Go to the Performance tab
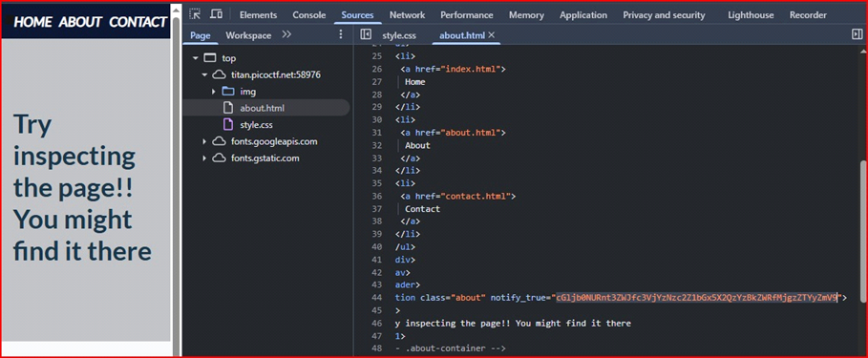Screen dimensions: 868x358 [x=467, y=15]
